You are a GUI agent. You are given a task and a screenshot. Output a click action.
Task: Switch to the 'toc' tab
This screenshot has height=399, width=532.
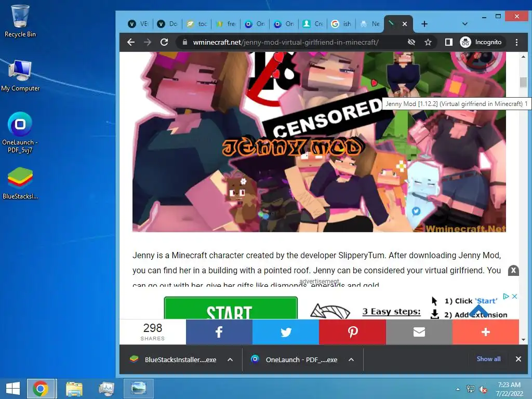[x=197, y=24]
